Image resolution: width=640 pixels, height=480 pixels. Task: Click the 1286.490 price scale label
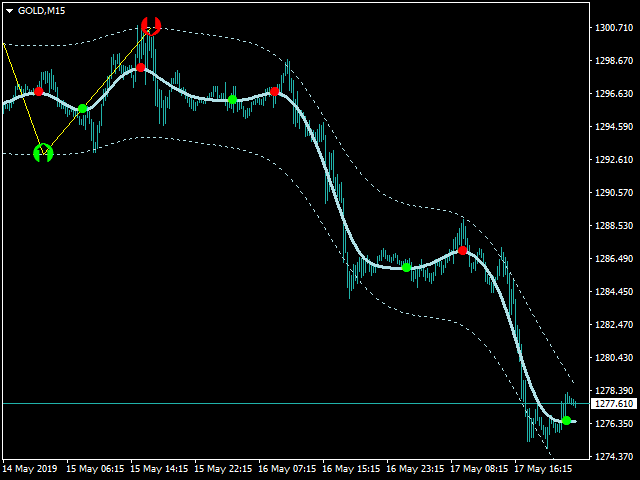click(x=614, y=259)
